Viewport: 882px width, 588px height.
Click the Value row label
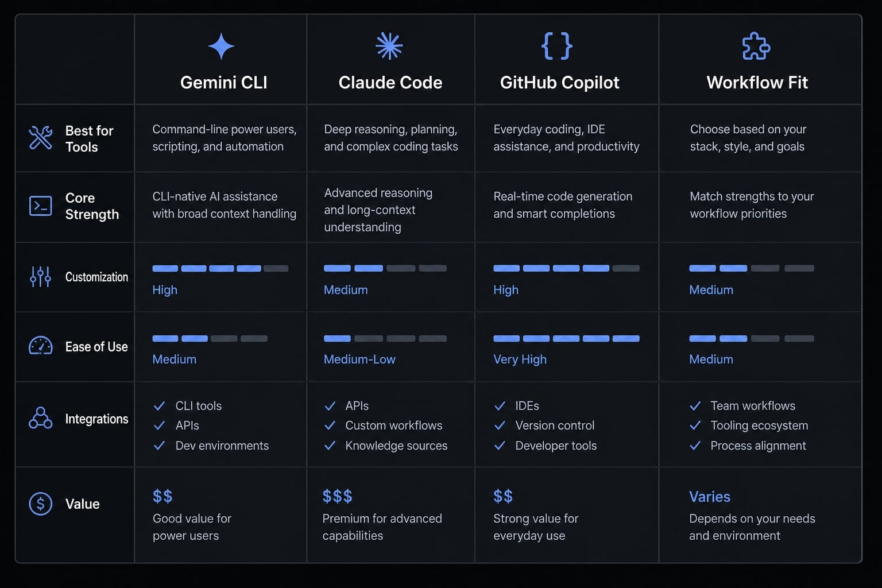click(83, 504)
